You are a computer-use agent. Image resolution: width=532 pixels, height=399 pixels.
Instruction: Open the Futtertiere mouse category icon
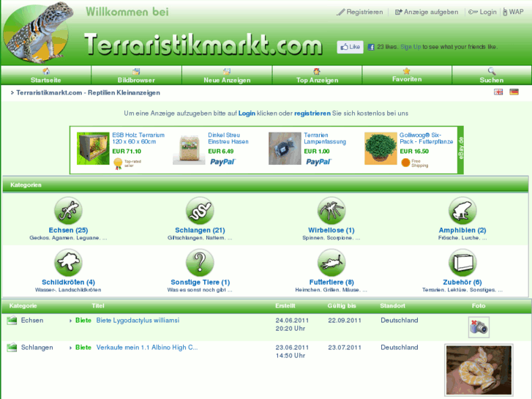pyautogui.click(x=331, y=263)
